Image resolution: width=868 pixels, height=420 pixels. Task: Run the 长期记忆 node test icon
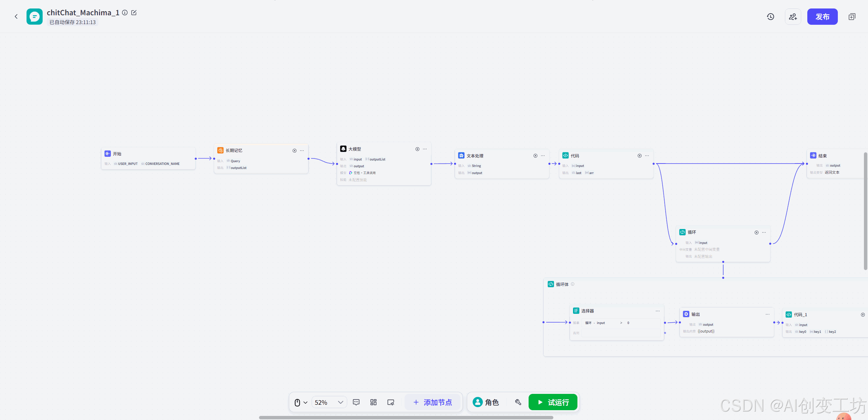point(294,151)
